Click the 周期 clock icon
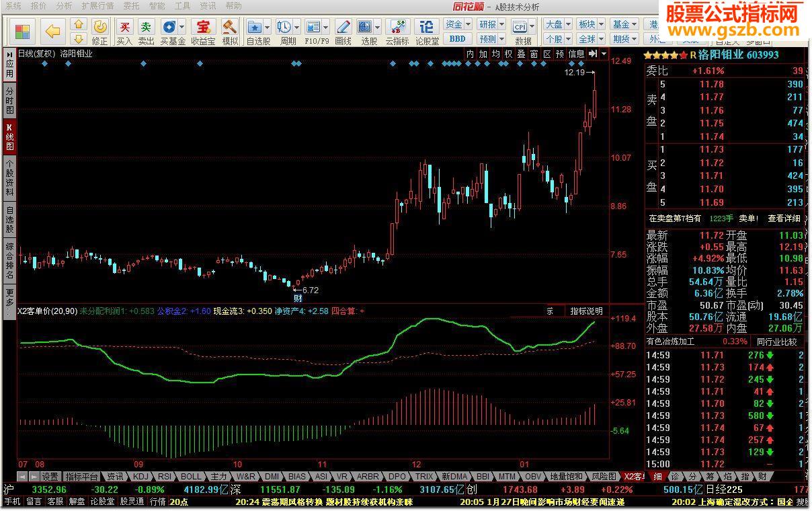This screenshot has width=812, height=511. pyautogui.click(x=284, y=26)
